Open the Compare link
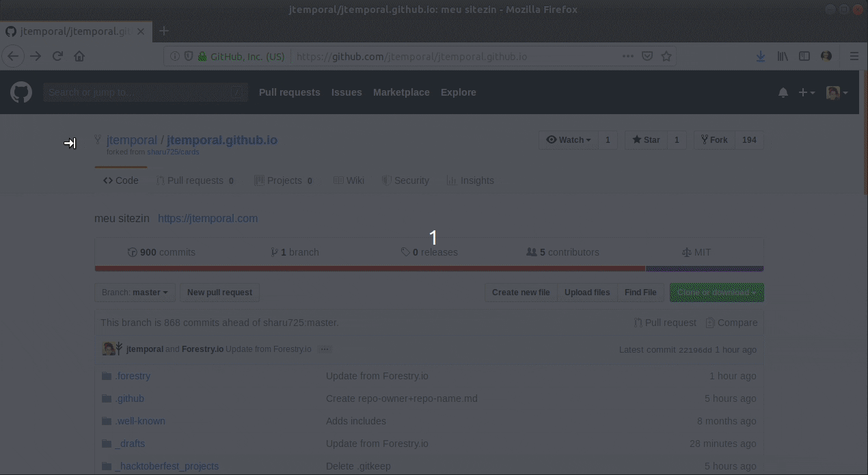Viewport: 868px width, 475px height. coord(731,323)
